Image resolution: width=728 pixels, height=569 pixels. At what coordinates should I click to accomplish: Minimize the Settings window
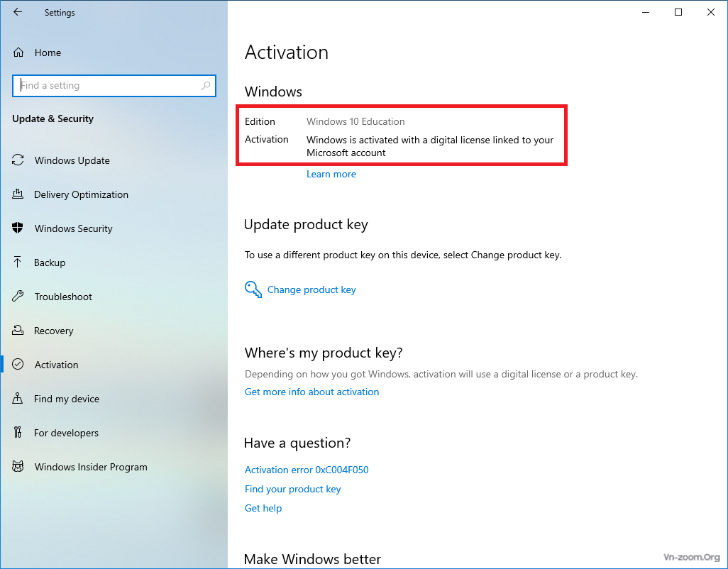coord(646,13)
